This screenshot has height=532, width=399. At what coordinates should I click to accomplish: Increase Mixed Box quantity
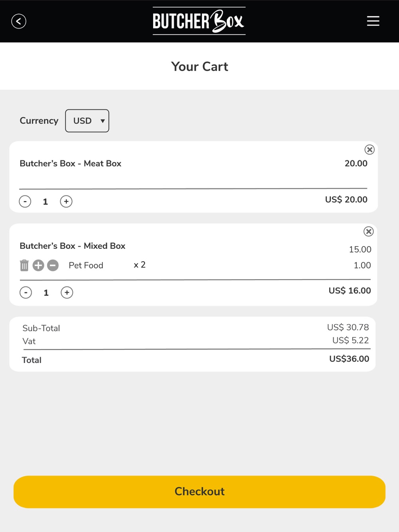pos(67,293)
